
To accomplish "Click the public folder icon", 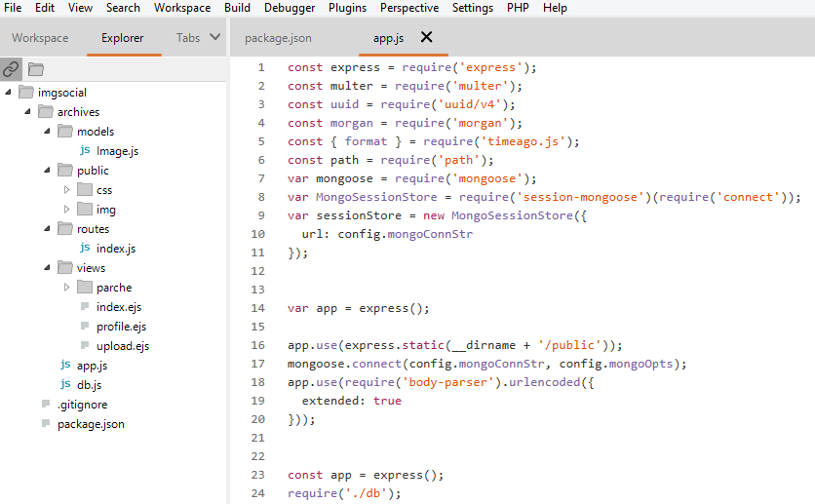I will pyautogui.click(x=65, y=170).
